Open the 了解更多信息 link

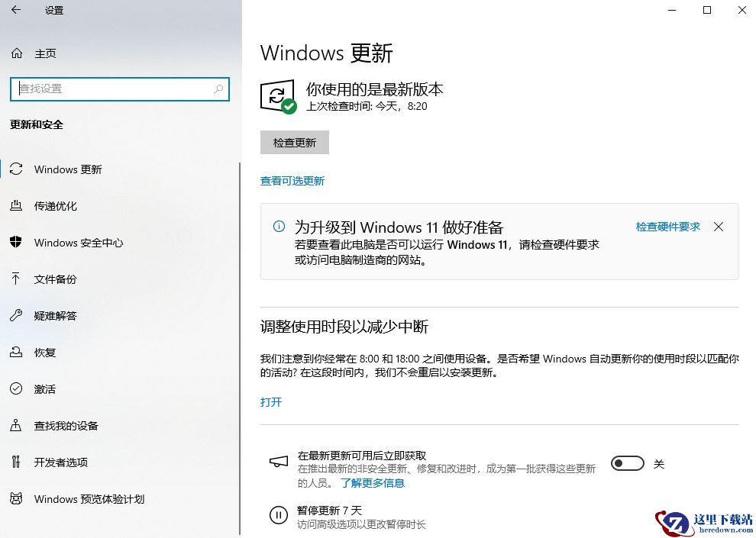click(373, 483)
